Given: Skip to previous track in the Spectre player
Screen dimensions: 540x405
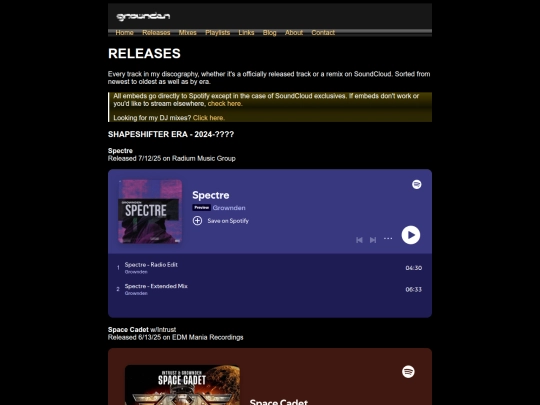Looking at the screenshot, I should pos(359,240).
